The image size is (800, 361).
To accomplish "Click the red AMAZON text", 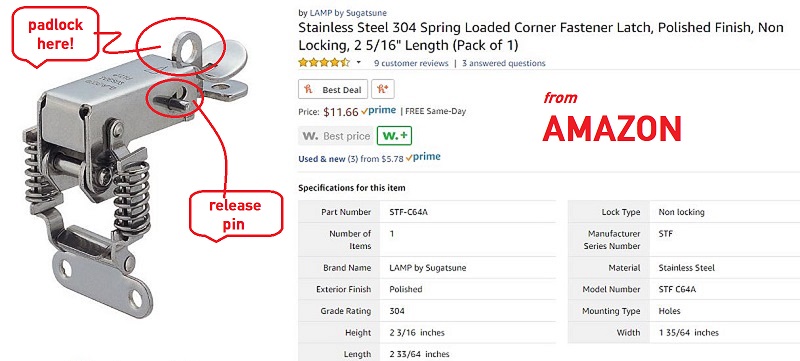I will 612,128.
